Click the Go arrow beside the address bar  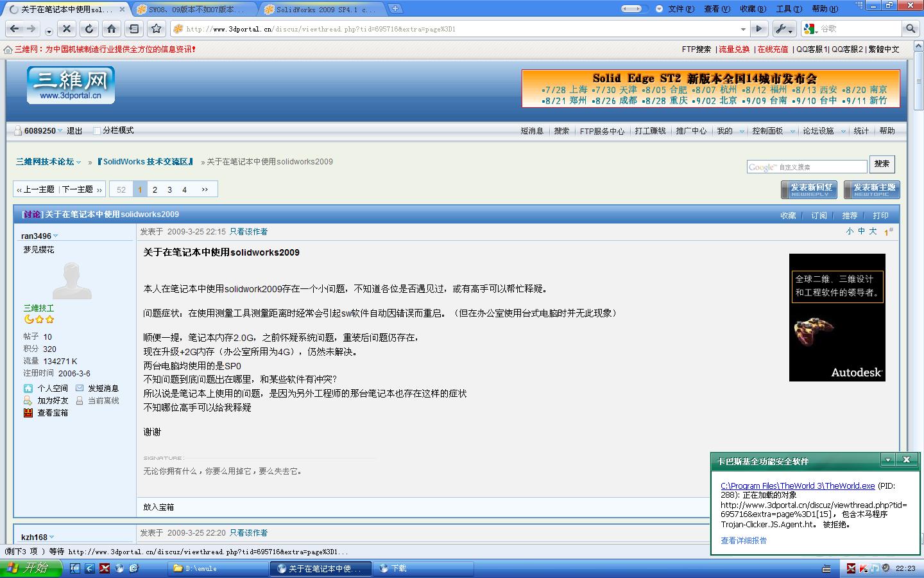[759, 29]
